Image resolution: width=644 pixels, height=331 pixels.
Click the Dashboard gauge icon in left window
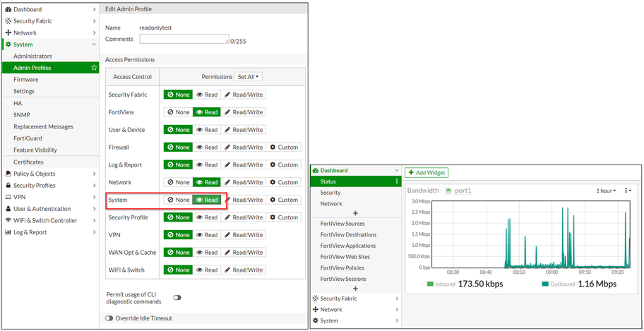coord(8,9)
